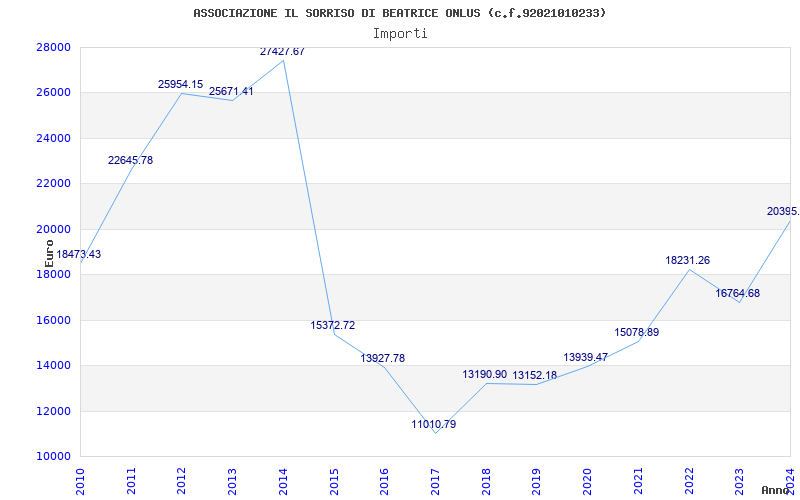Click the x-axis year 2019

[536, 481]
